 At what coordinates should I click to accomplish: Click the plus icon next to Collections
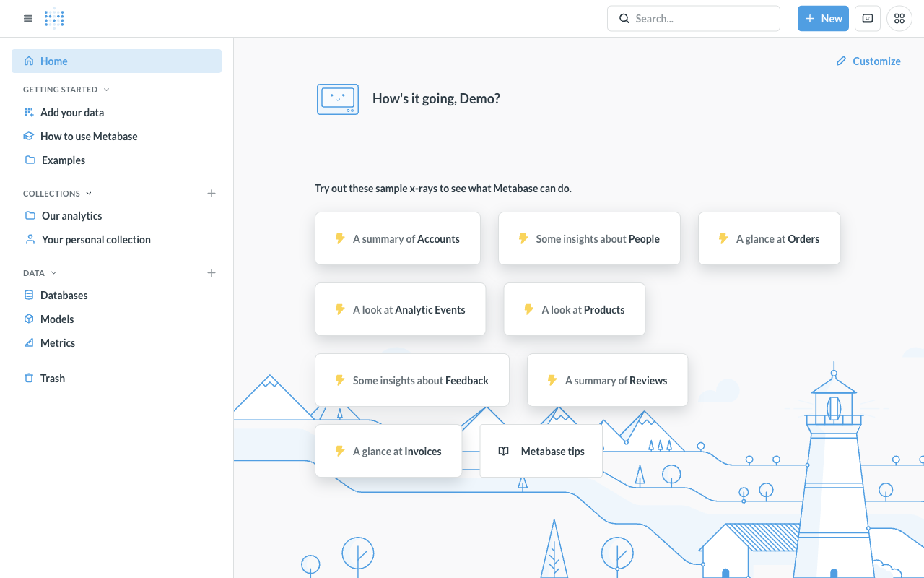(212, 194)
